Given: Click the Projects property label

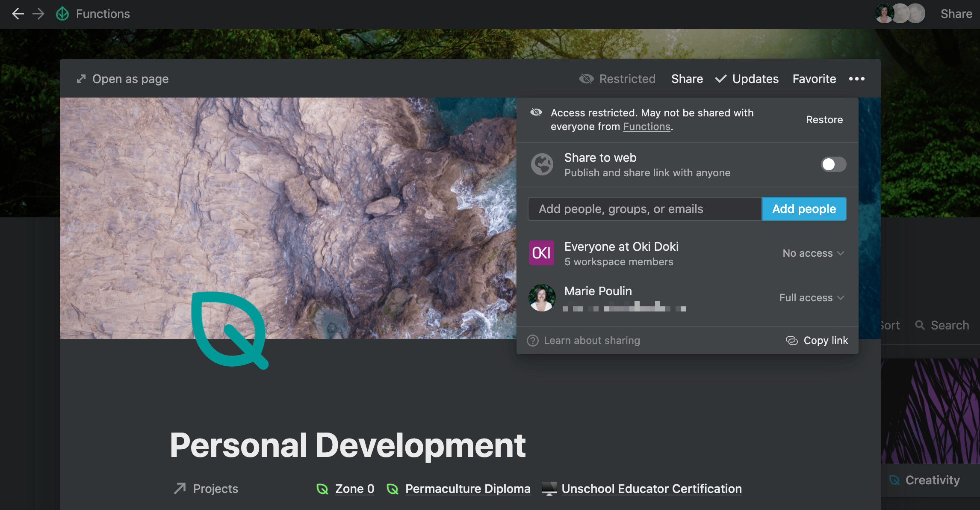Looking at the screenshot, I should [x=215, y=489].
